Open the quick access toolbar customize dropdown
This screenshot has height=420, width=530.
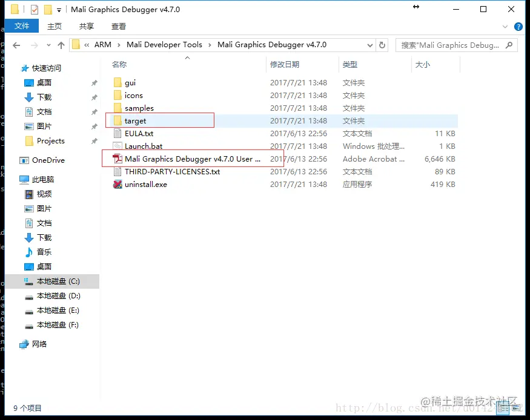59,10
